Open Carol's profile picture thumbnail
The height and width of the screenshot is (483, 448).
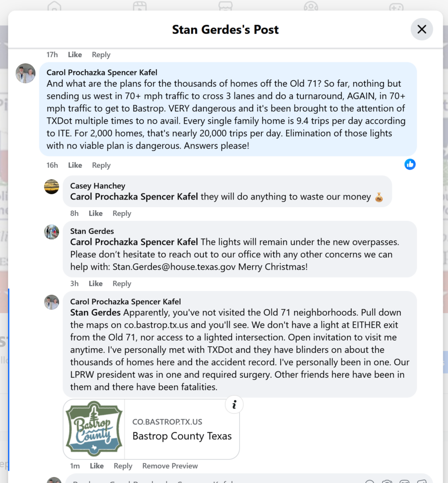pyautogui.click(x=25, y=74)
